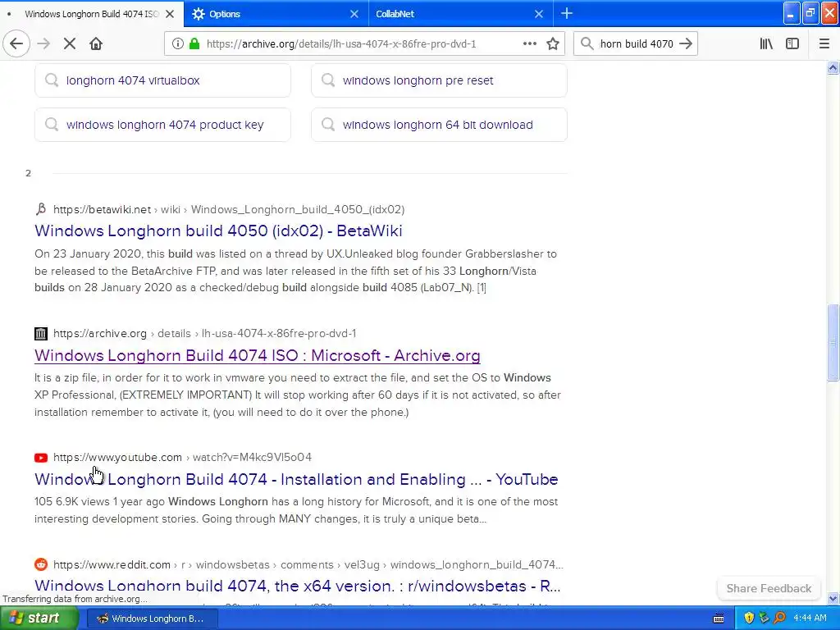Stop loading the page
This screenshot has width=840, height=630.
click(70, 43)
